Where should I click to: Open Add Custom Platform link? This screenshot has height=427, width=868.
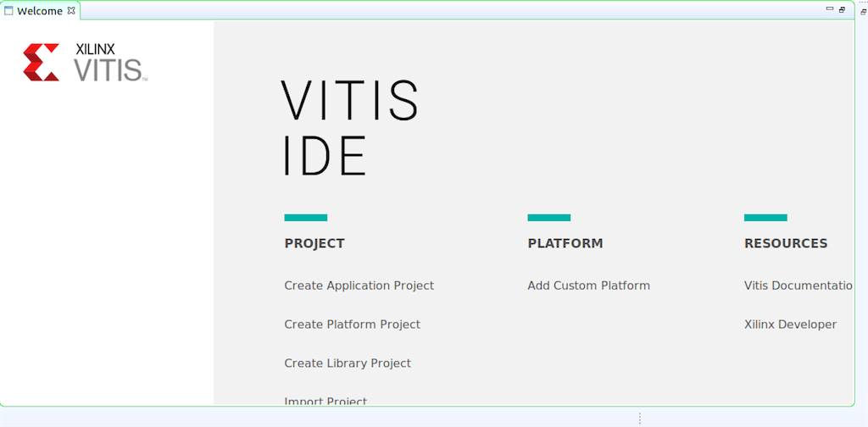[x=588, y=286]
